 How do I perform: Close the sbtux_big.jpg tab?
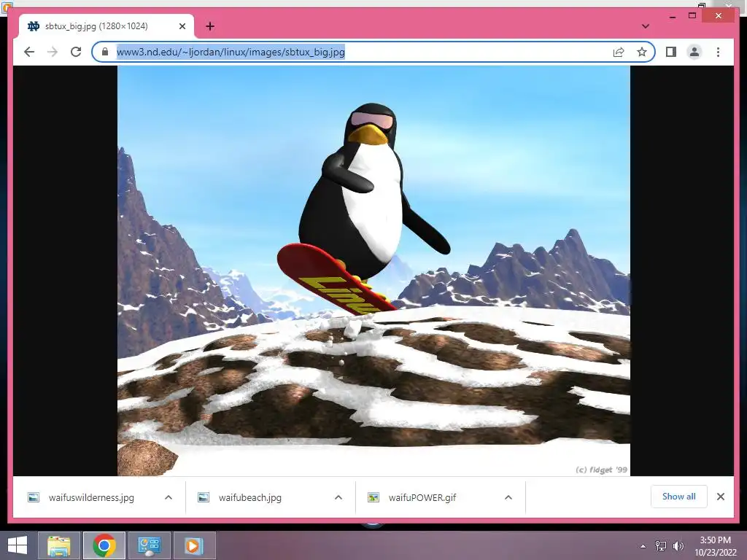point(182,26)
